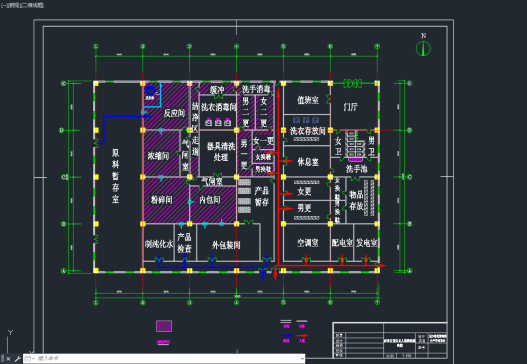Select the blue circle in 反应间
This screenshot has width=527, height=364.
(x=150, y=91)
